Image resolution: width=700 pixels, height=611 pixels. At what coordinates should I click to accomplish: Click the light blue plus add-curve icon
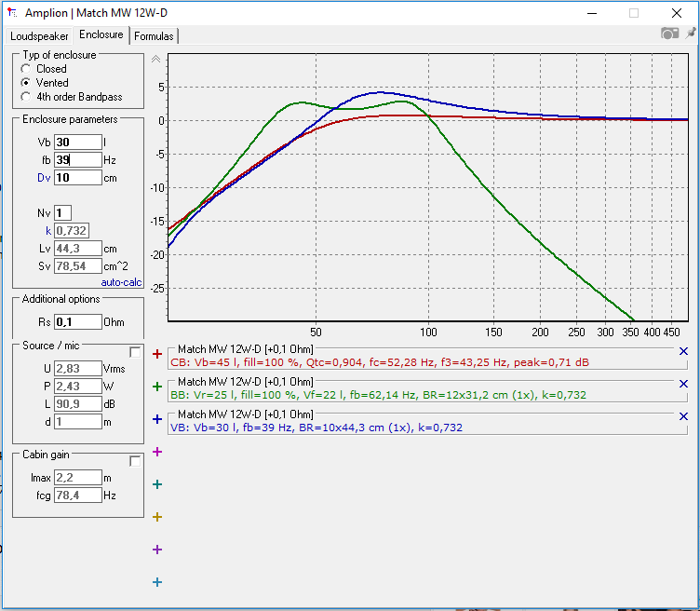point(157,582)
